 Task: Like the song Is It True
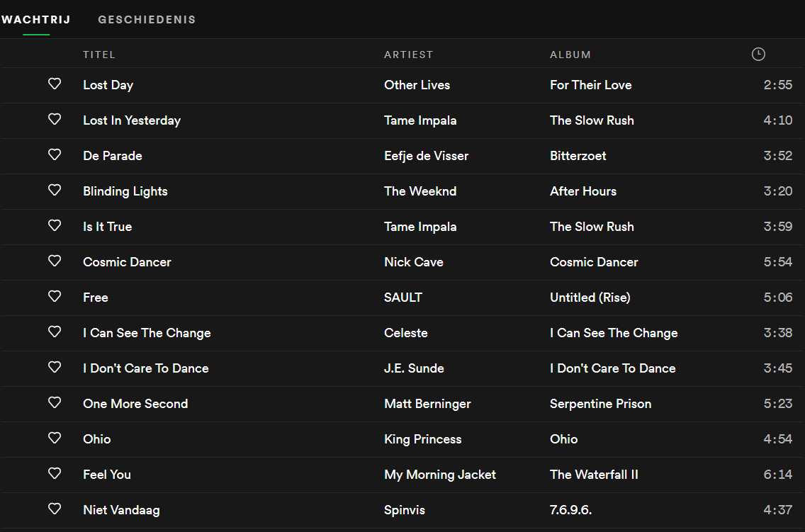(55, 225)
